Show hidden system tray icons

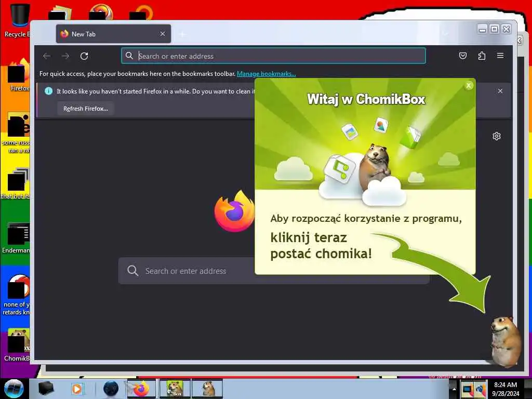454,389
